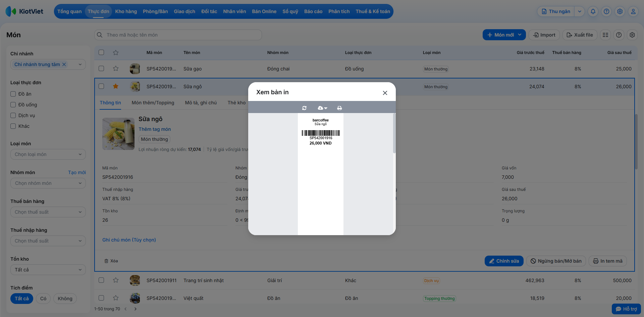The height and width of the screenshot is (317, 644).
Task: Open the Thu ngân cashier screen
Action: click(556, 11)
